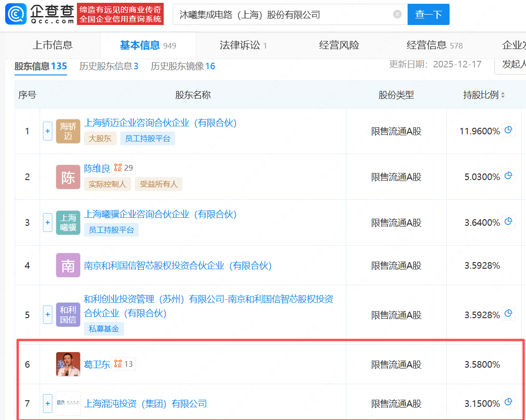Click pie chart icon for 上海混沌投资 holding
This screenshot has width=526, height=420.
[508, 403]
